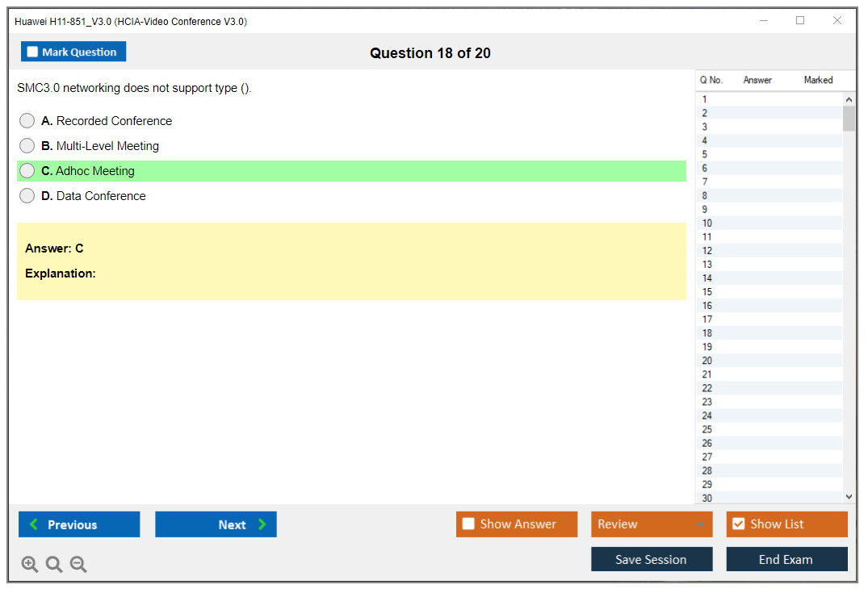The width and height of the screenshot is (868, 593).
Task: Select option A Recorded Conference
Action: 27,121
